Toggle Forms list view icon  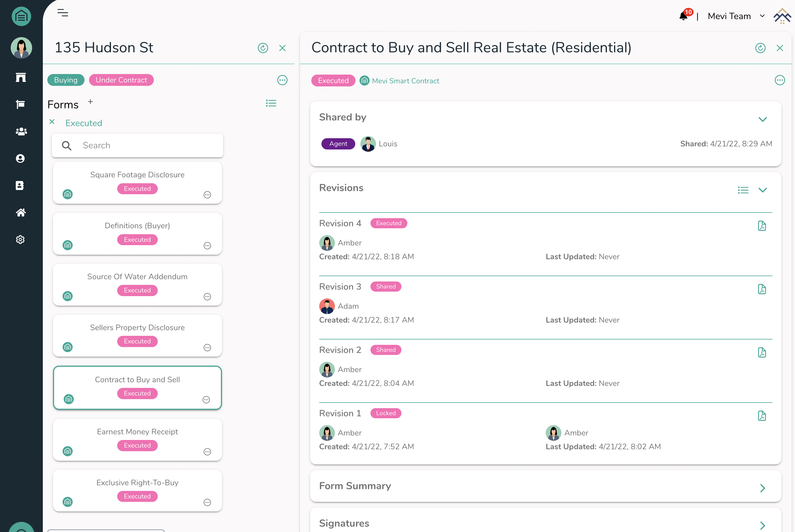271,103
